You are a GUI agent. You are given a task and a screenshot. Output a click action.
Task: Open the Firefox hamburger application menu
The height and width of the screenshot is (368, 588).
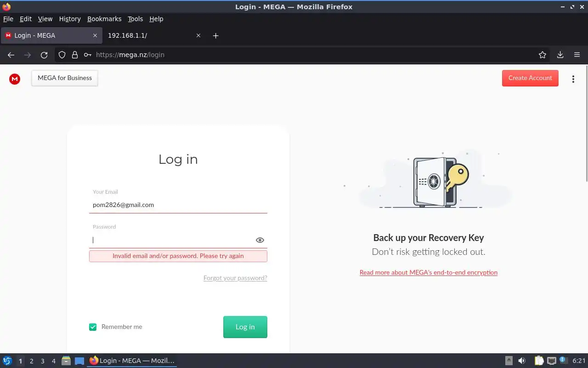tap(577, 55)
